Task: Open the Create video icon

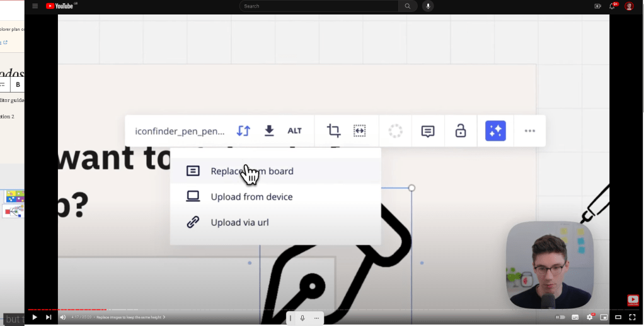Action: point(597,6)
